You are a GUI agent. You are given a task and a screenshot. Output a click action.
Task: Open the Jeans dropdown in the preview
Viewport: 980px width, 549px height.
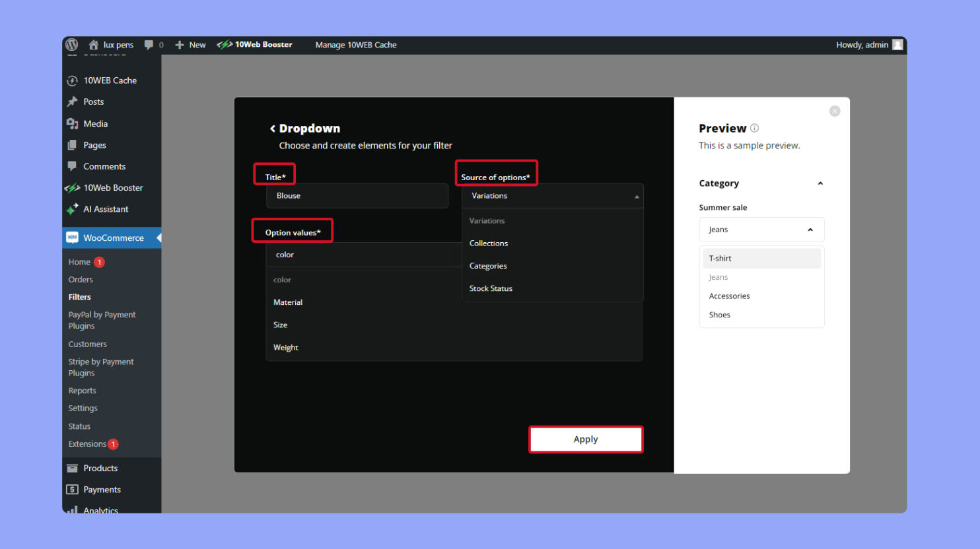[x=761, y=229]
